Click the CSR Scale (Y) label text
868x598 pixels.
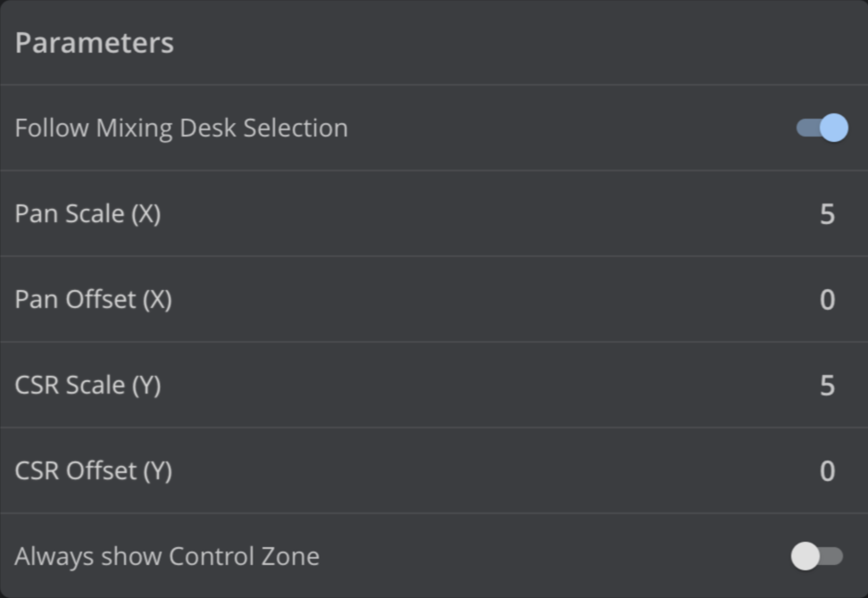pyautogui.click(x=88, y=386)
